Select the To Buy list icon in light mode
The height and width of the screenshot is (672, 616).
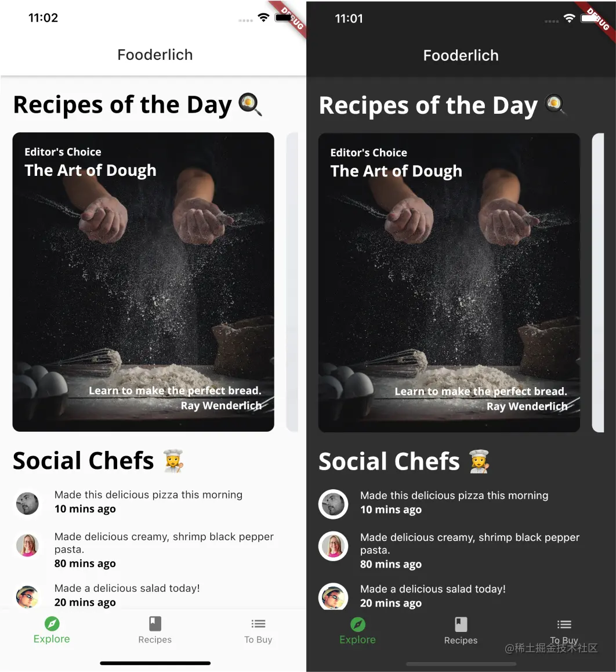(x=258, y=624)
